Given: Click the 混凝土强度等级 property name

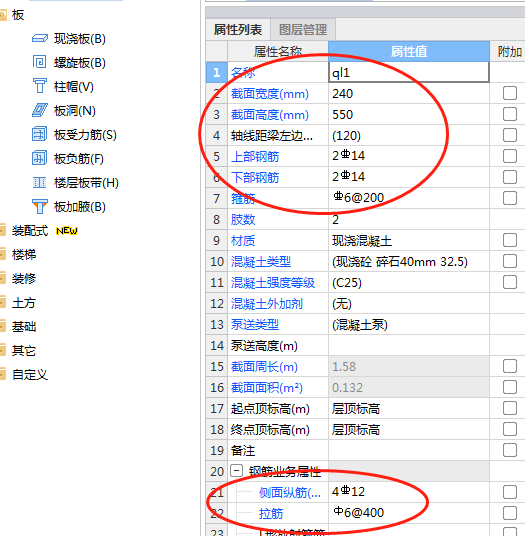Looking at the screenshot, I should point(273,283).
